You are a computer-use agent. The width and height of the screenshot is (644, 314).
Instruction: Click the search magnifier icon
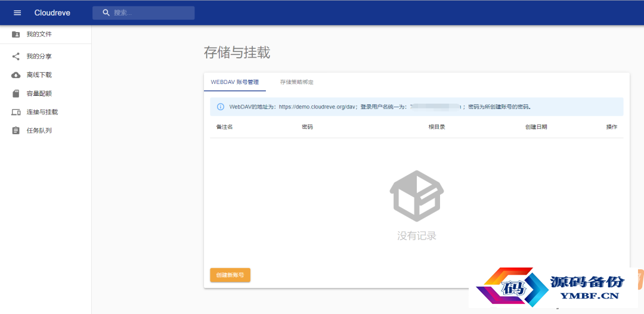coord(106,13)
